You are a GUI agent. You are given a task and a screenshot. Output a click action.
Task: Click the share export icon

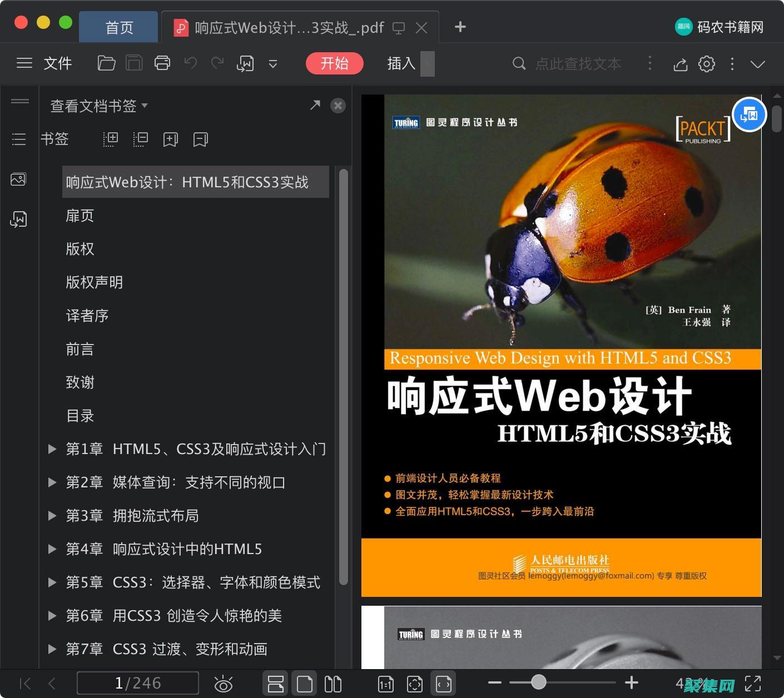point(680,64)
